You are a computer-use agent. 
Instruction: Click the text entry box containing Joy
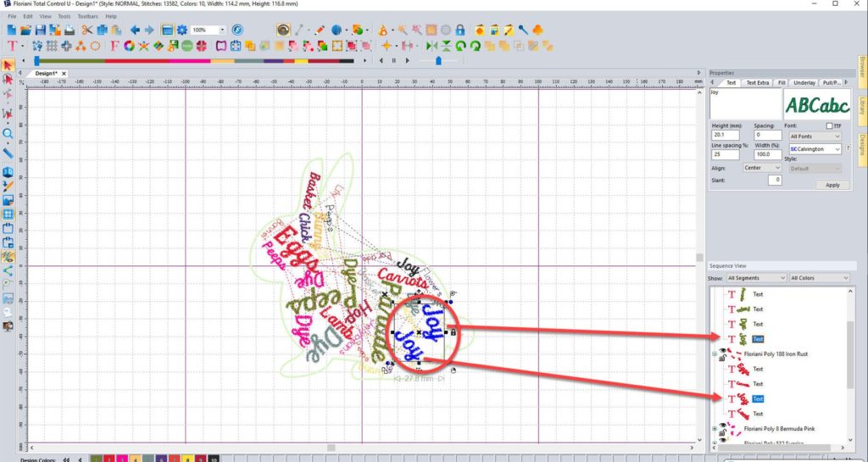click(x=746, y=103)
